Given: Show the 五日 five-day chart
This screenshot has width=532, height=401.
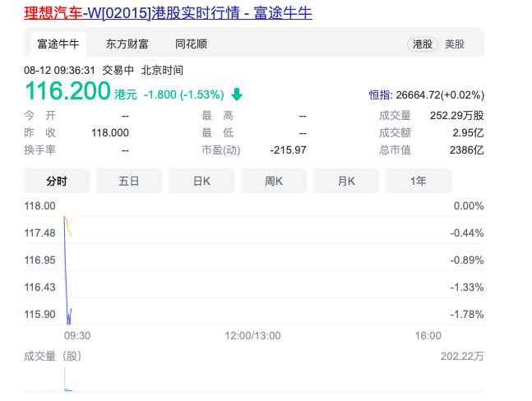Looking at the screenshot, I should (x=129, y=181).
